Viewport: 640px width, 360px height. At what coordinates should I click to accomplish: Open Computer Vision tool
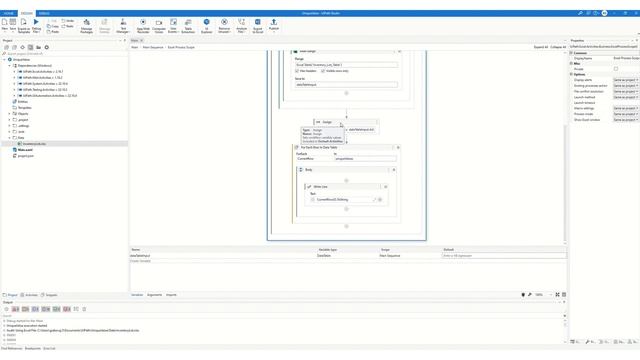pos(159,26)
